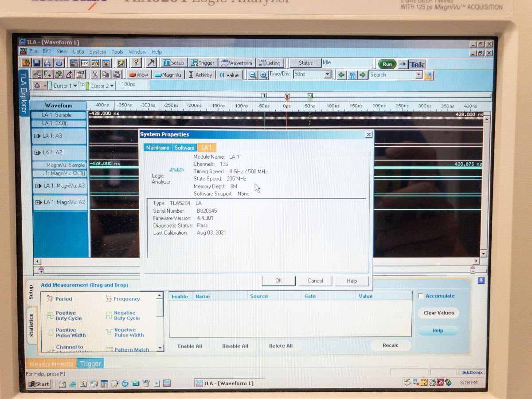Click the Copy icon in the toolbar

pyautogui.click(x=106, y=74)
